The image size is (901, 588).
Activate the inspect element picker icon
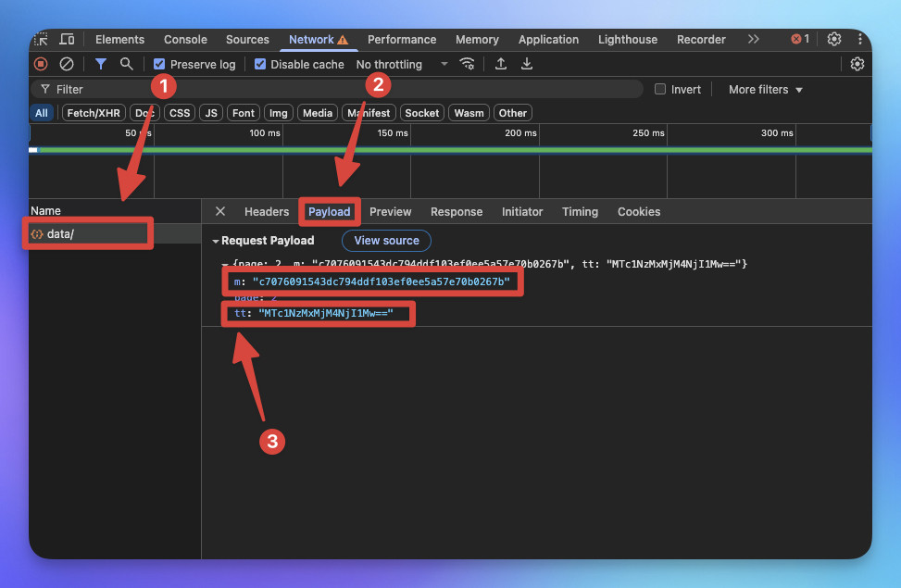click(x=41, y=39)
